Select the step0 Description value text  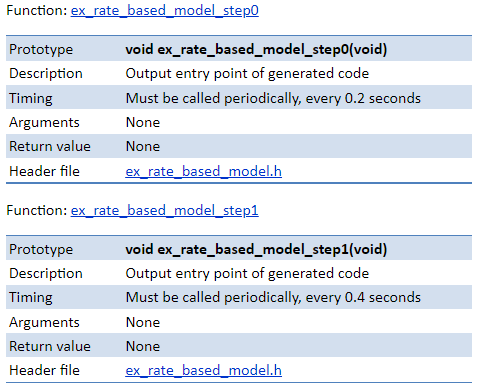click(247, 73)
